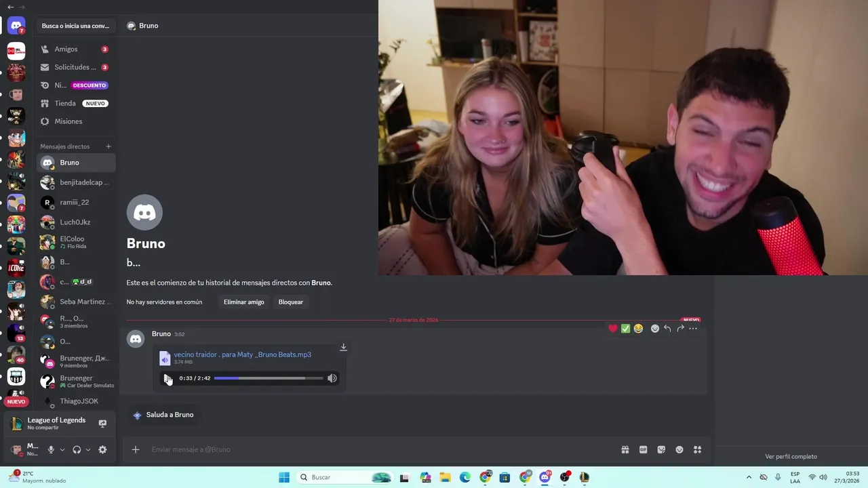Expand audio output options chevron
Image resolution: width=868 pixels, height=488 pixels.
[88, 449]
